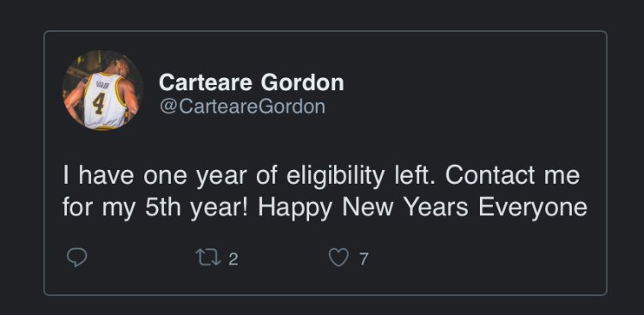Click the like count showing 7
The image size is (644, 315).
363,259
